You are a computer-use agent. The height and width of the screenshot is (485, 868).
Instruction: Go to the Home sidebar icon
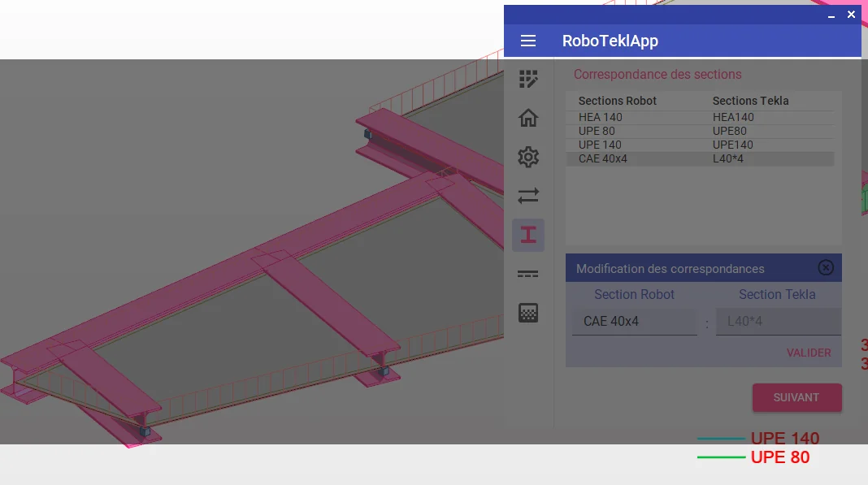pos(528,117)
